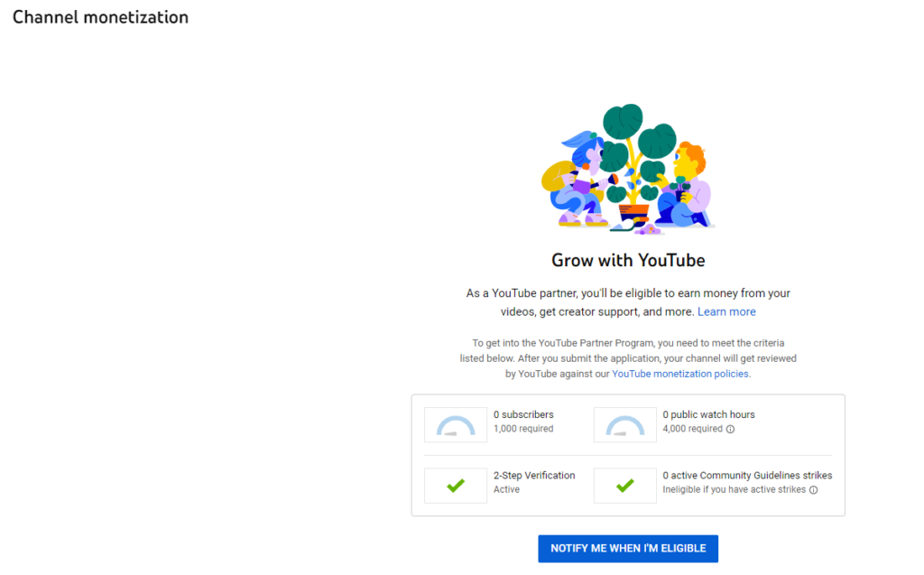Click the Active status under 2-Step Verification
This screenshot has height=575, width=924.
506,489
